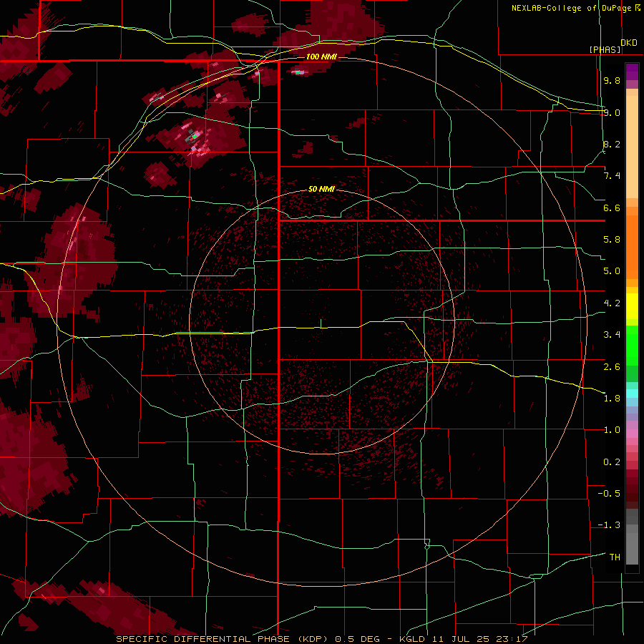Click the 50 NMI range ring label
Screen dimensions: 644x644
click(321, 189)
